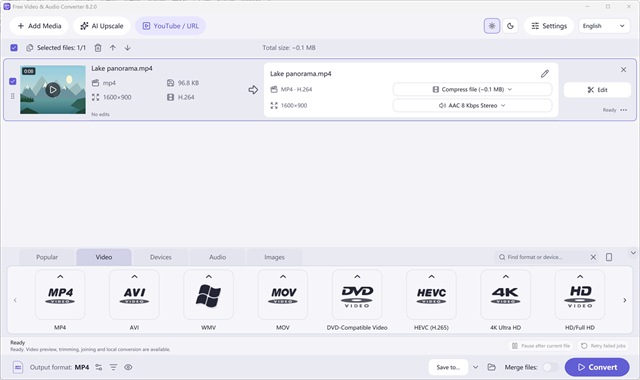Switch to the Video formats tab

[104, 257]
